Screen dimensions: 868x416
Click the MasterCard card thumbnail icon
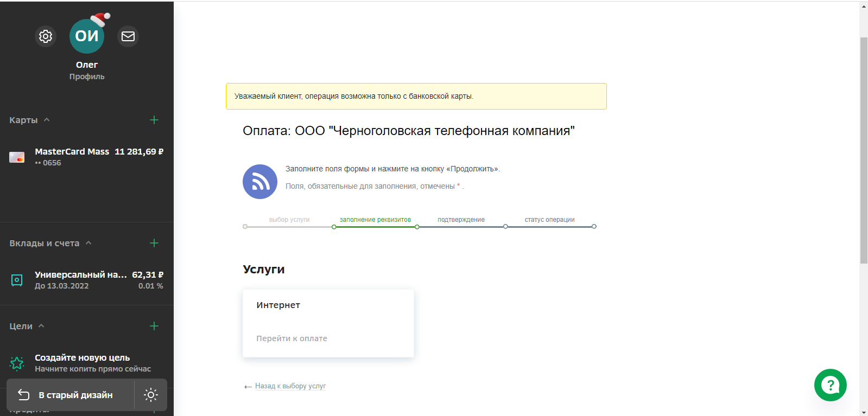pyautogui.click(x=17, y=157)
